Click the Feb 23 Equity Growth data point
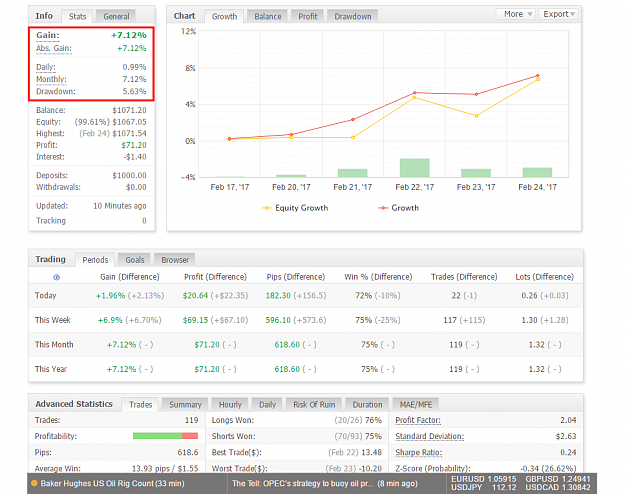 tap(476, 116)
